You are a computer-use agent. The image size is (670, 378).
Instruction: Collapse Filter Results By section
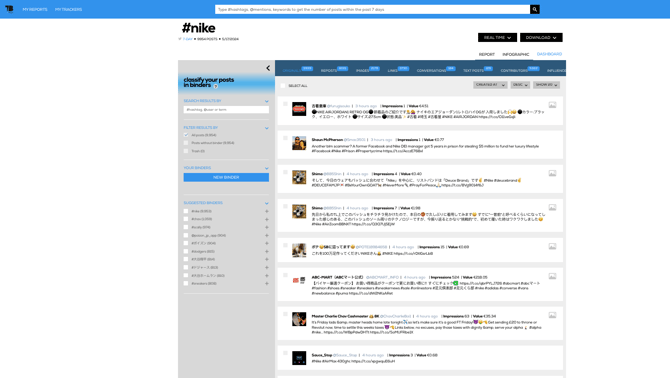click(x=267, y=128)
